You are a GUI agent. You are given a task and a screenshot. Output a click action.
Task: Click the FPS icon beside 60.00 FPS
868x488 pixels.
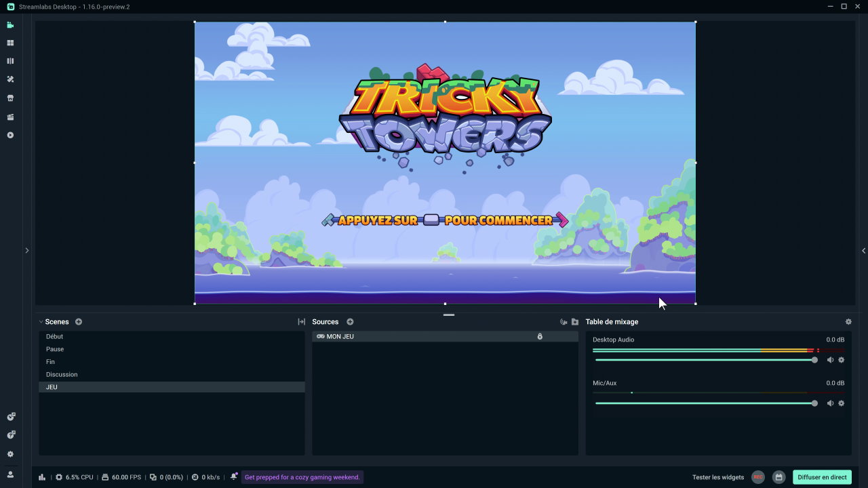[x=105, y=477]
